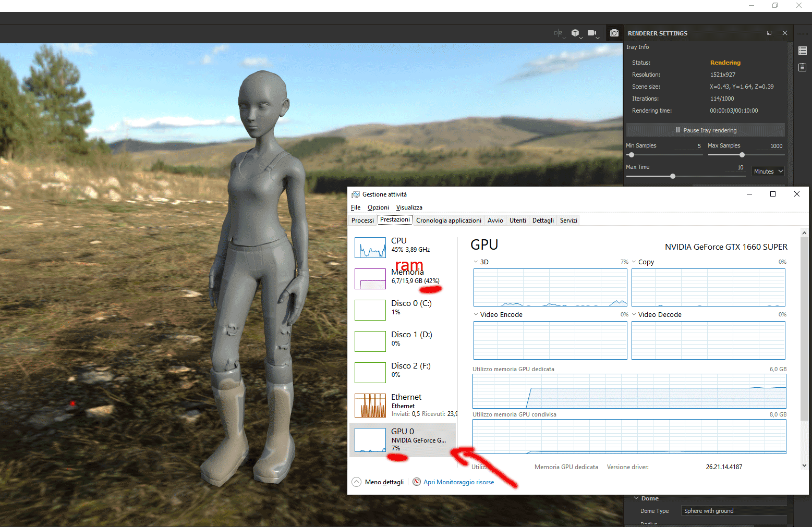Click the symmetry mirror toolbar icon

[x=559, y=33]
